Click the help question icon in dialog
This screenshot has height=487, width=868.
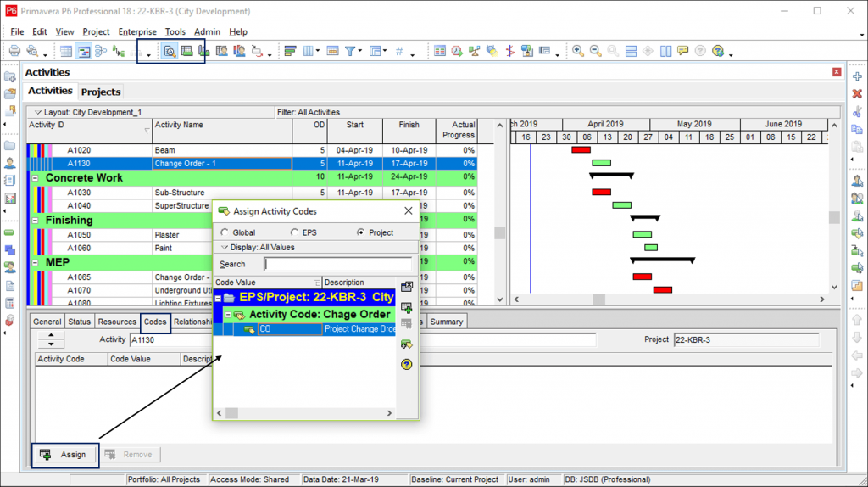[x=406, y=365]
